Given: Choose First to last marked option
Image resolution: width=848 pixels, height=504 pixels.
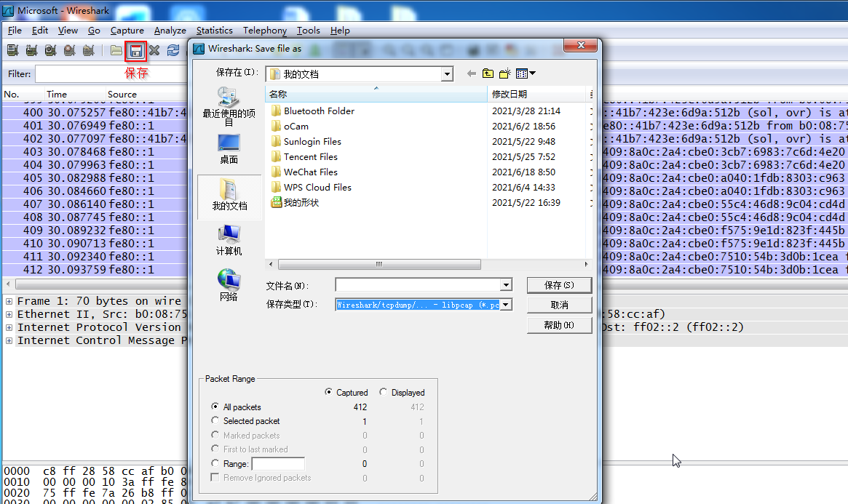Looking at the screenshot, I should click(215, 448).
